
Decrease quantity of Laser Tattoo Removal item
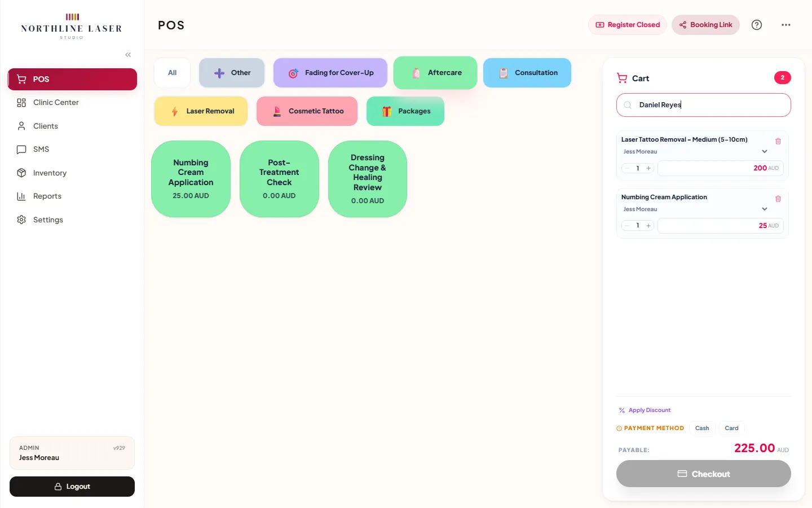tap(627, 168)
